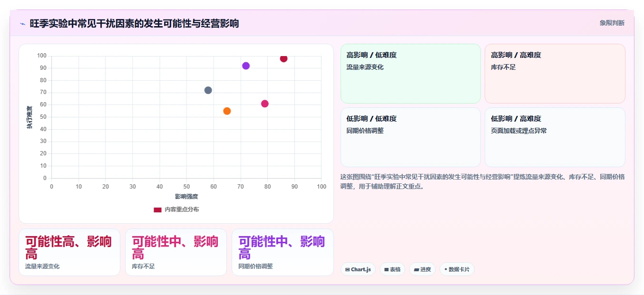Click the main title 旺季实验中常见干扰因素
This screenshot has height=295, width=644.
134,23
